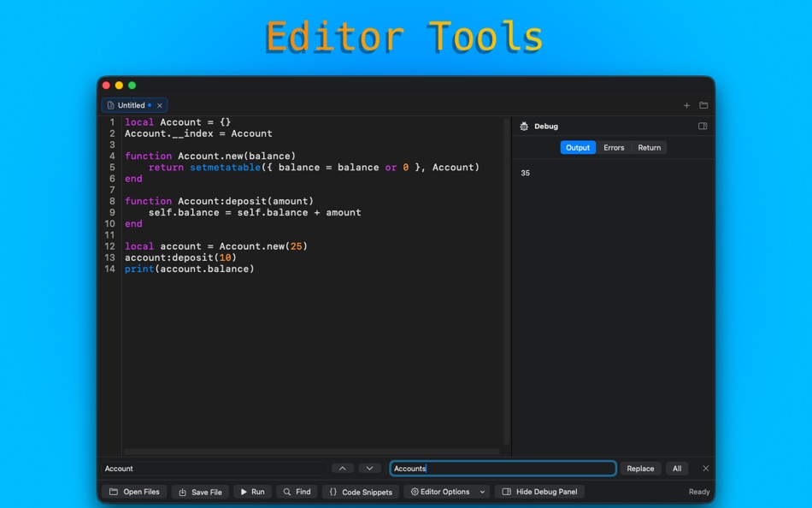Click 'Account.__index' text on line 2

(x=169, y=133)
